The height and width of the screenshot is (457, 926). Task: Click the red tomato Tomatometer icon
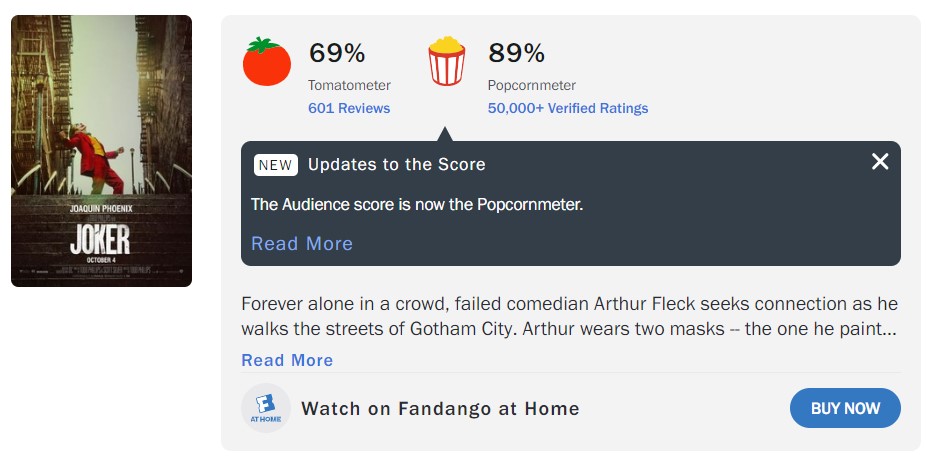click(x=267, y=61)
